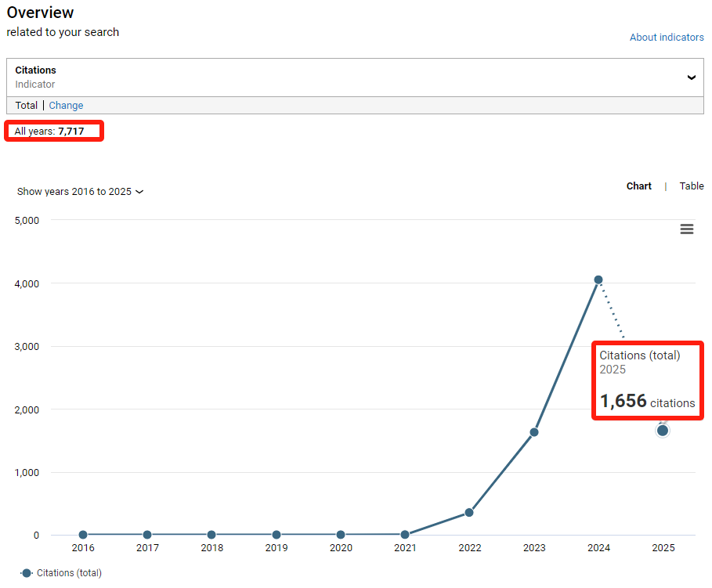712x588 pixels.
Task: Click the 2022 data point on chart
Action: point(469,513)
